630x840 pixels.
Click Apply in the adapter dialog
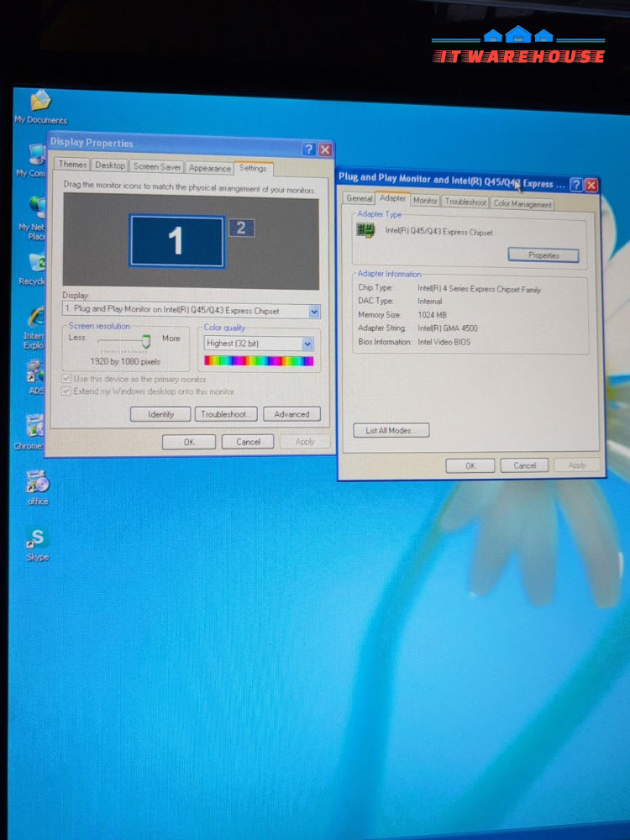[576, 465]
